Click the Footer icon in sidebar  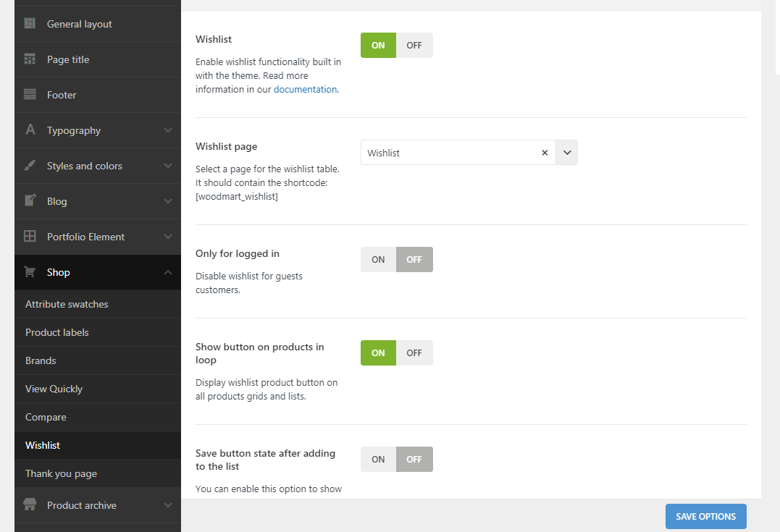[x=30, y=95]
